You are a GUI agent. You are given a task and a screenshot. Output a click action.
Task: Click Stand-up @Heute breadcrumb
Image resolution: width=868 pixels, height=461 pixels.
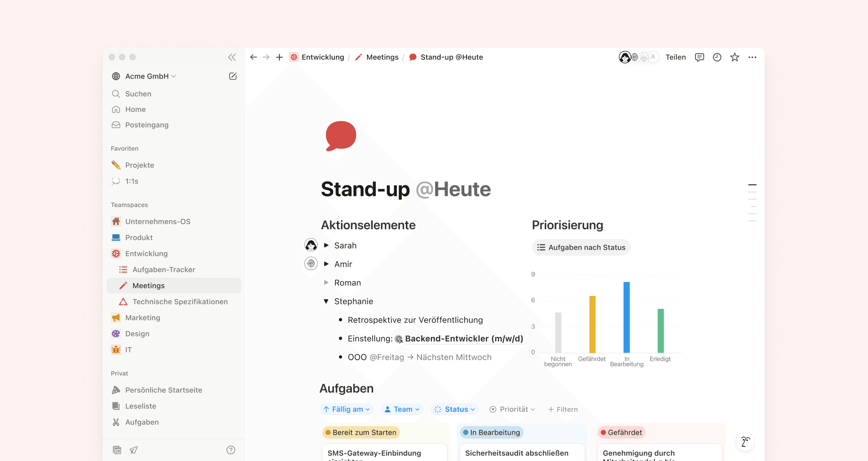pyautogui.click(x=446, y=57)
